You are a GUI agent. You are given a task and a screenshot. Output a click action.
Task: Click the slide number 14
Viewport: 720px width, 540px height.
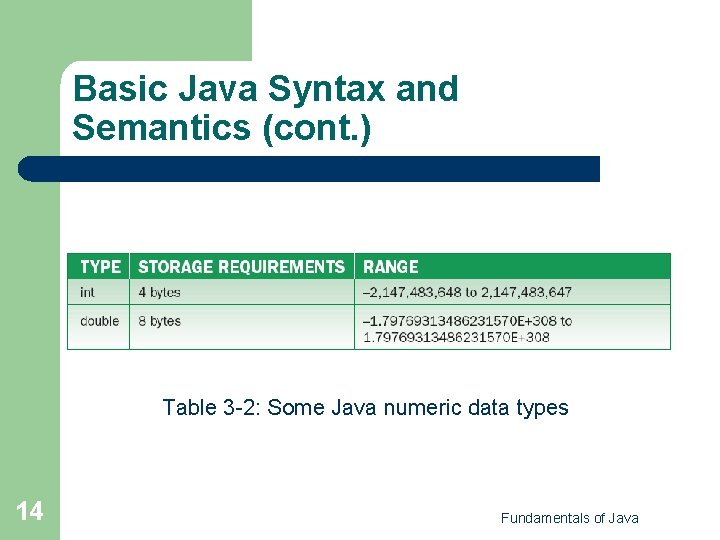(30, 511)
